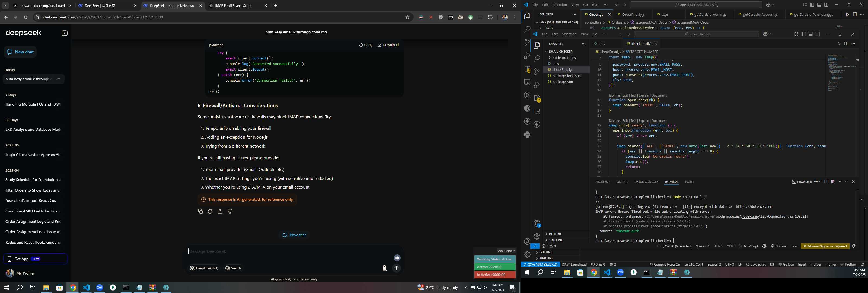The width and height of the screenshot is (868, 293).
Task: Open the Selection menu in the email-checker VS Code window
Action: [569, 34]
